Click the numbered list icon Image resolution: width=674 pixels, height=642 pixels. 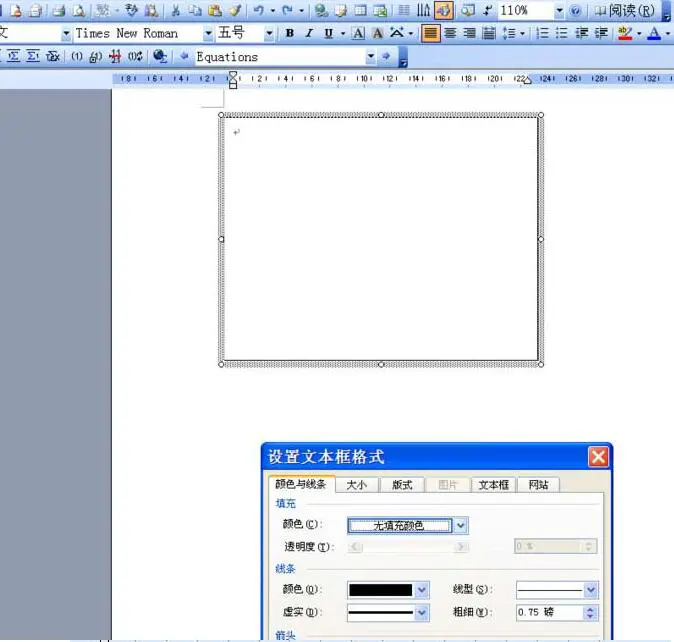pyautogui.click(x=543, y=34)
